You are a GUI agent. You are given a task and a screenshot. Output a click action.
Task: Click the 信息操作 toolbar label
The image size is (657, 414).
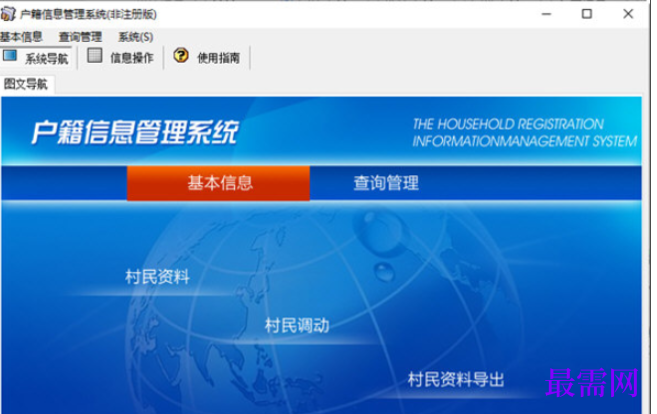point(132,58)
